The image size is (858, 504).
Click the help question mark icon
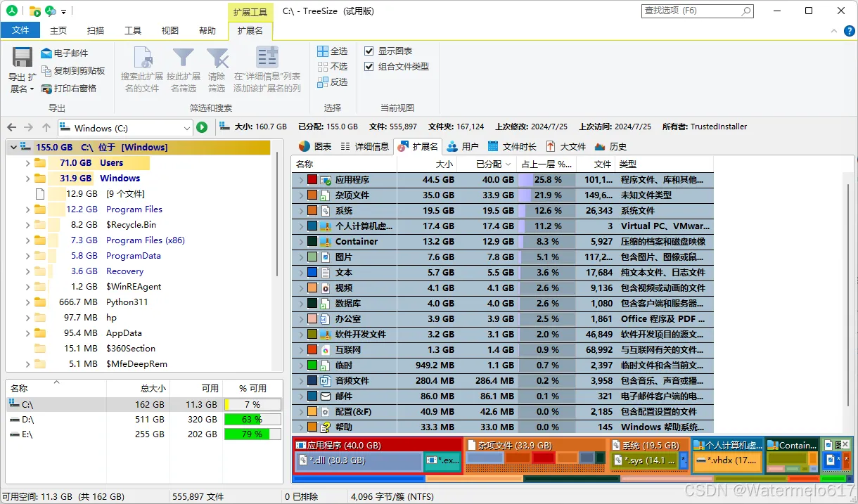click(850, 31)
